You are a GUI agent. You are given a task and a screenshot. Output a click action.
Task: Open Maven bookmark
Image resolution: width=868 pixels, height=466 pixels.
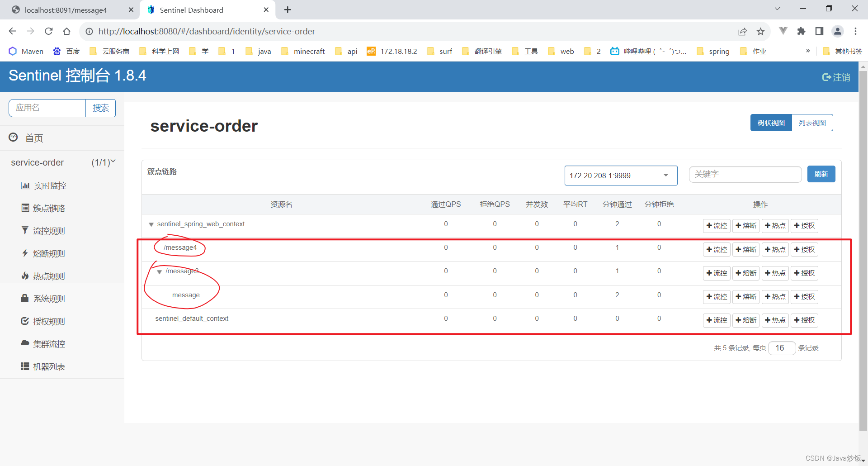pyautogui.click(x=26, y=51)
